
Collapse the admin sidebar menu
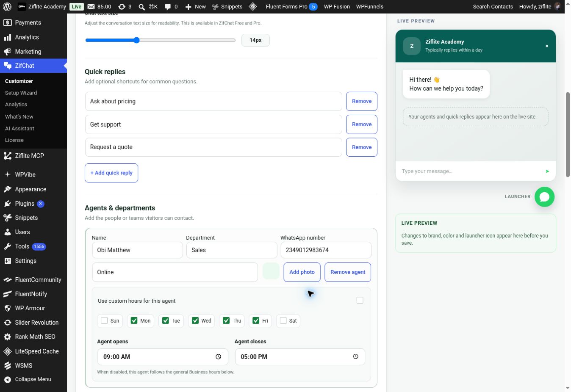tap(28, 379)
